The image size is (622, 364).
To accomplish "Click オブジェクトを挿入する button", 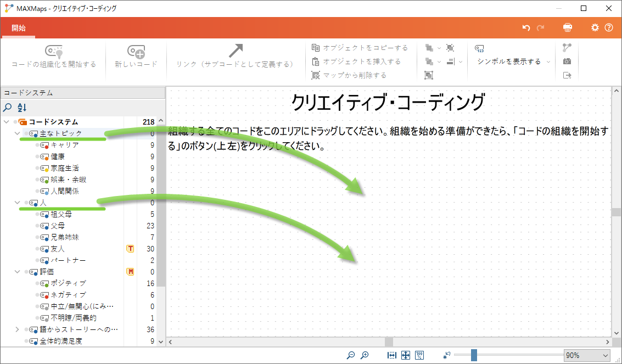I will 356,61.
